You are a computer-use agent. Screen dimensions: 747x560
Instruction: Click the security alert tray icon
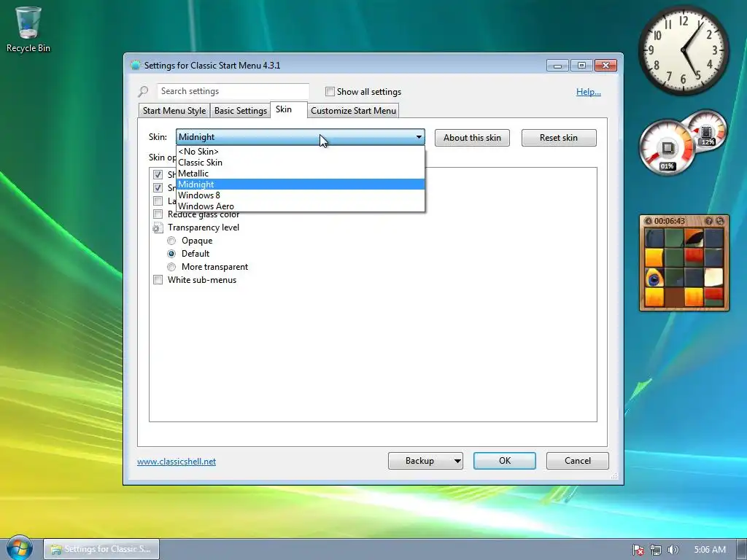[x=638, y=550]
